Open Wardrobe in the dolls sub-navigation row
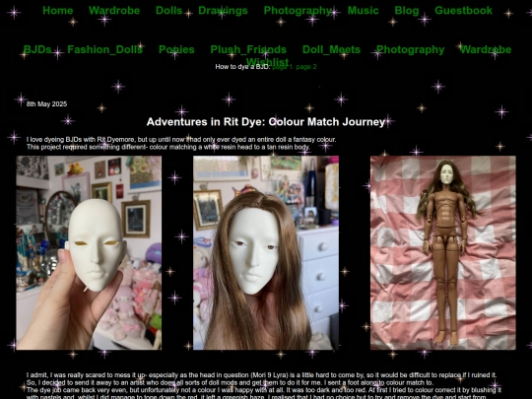Image resolution: width=532 pixels, height=399 pixels. click(486, 49)
